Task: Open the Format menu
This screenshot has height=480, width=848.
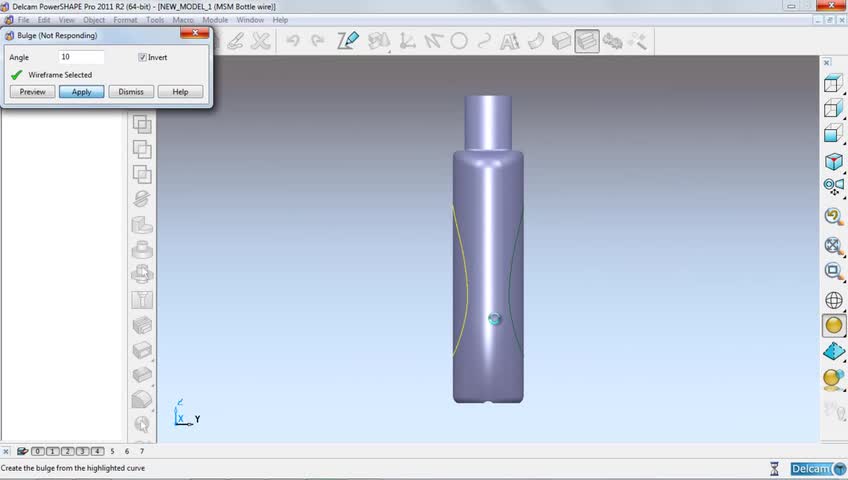Action: click(x=125, y=20)
